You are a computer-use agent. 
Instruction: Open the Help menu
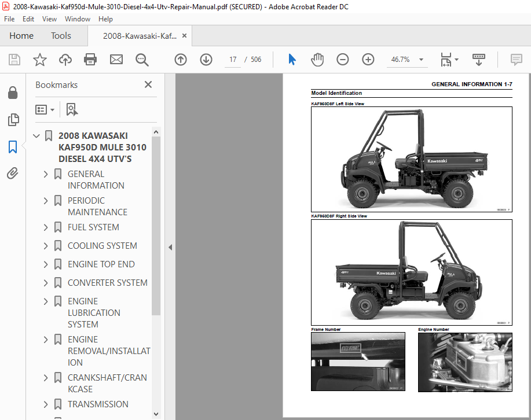105,19
